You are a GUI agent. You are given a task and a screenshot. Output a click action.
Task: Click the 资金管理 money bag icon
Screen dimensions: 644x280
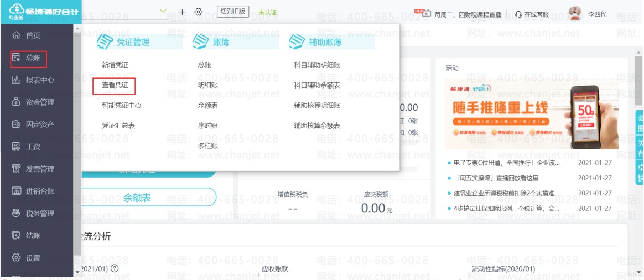click(17, 102)
